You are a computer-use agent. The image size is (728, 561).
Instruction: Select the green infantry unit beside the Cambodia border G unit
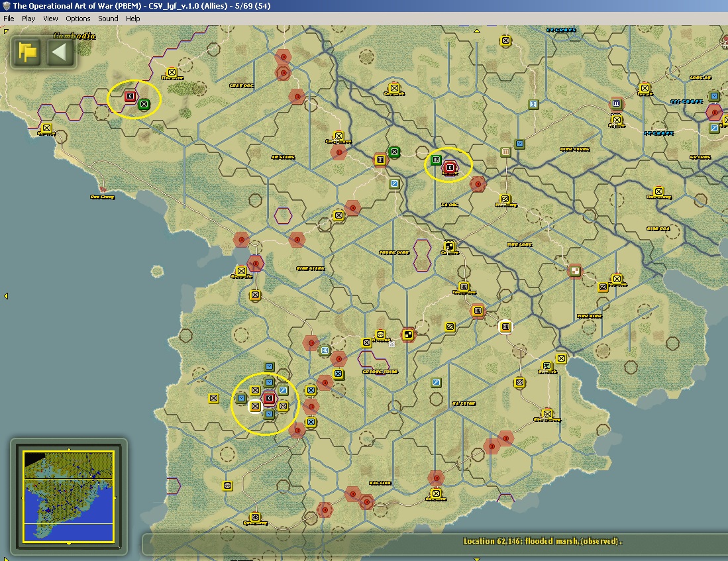(x=144, y=104)
